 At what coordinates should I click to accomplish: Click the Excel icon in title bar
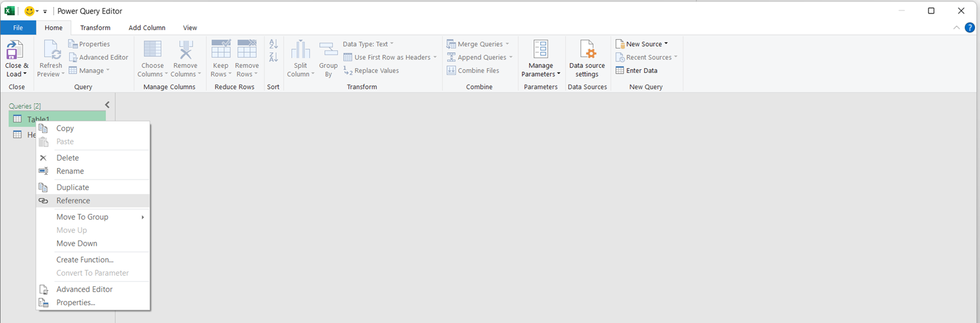click(10, 11)
